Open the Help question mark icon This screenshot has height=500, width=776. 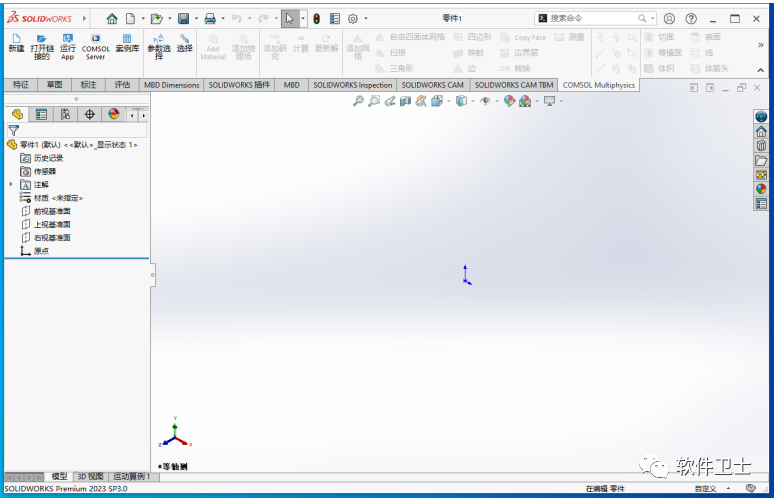691,19
